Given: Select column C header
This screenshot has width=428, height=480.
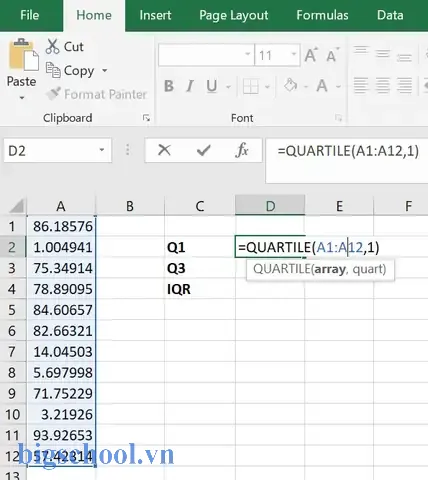Looking at the screenshot, I should pos(200,206).
